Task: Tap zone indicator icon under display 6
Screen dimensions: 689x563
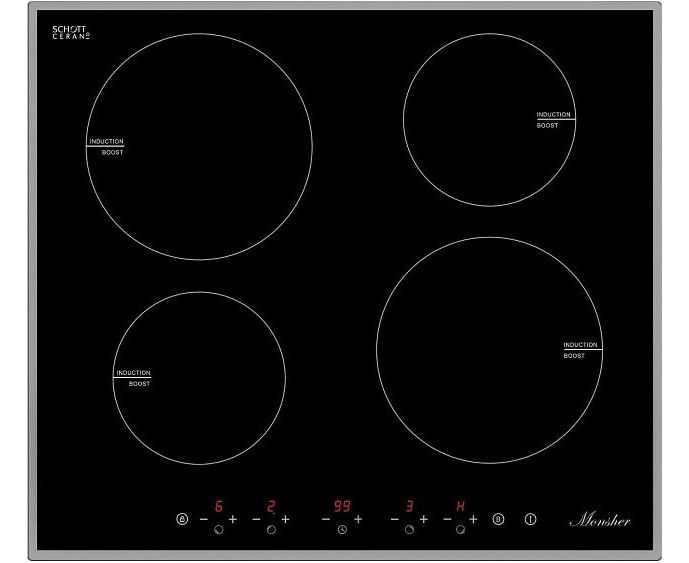Action: (218, 529)
